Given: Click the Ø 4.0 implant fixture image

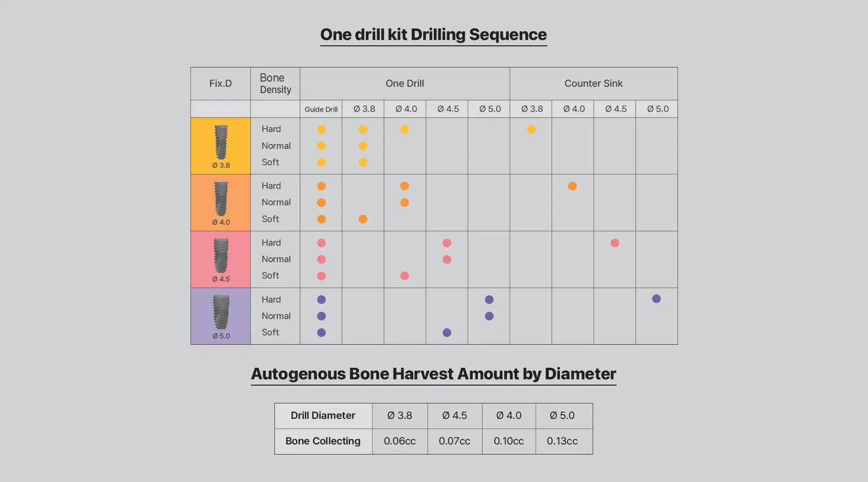Looking at the screenshot, I should (x=221, y=199).
